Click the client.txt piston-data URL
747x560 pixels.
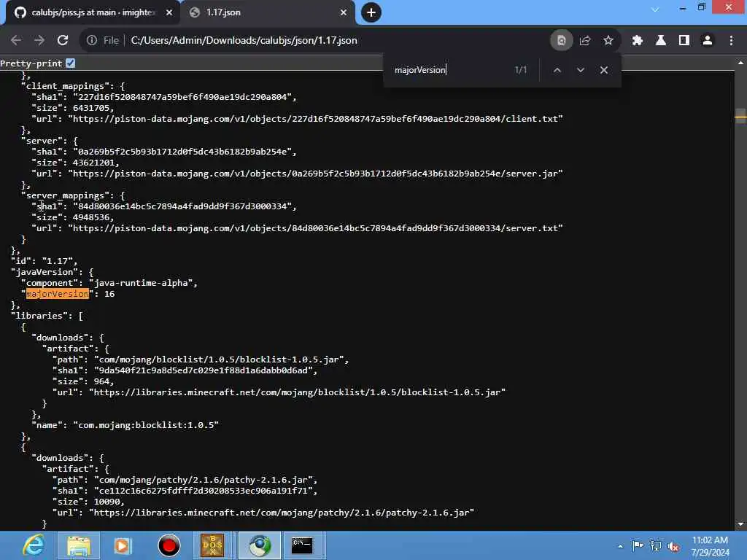(x=315, y=119)
